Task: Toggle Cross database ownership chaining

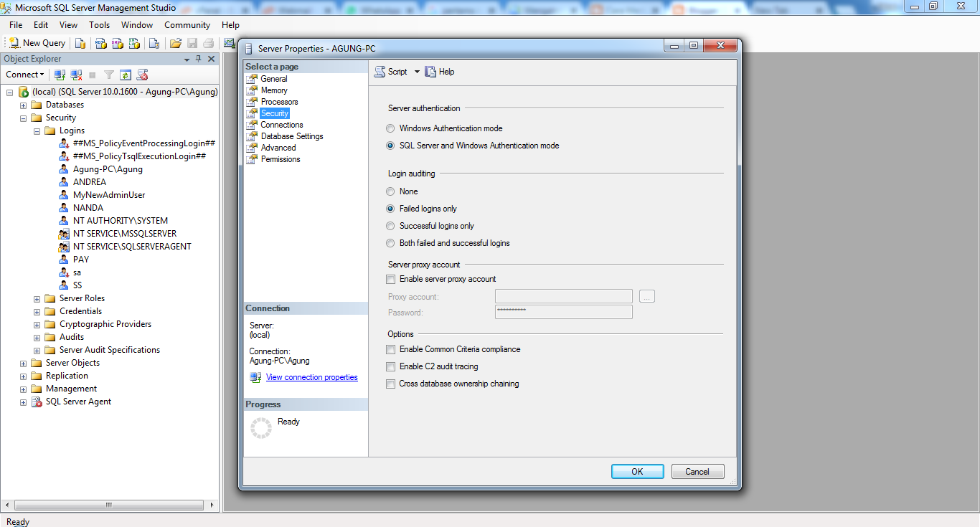Action: click(391, 384)
